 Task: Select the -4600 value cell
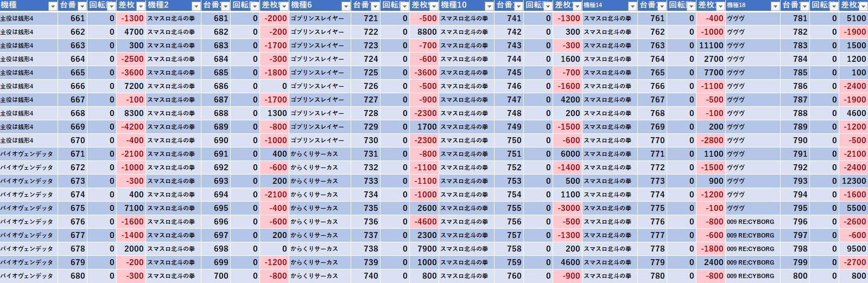coord(425,222)
